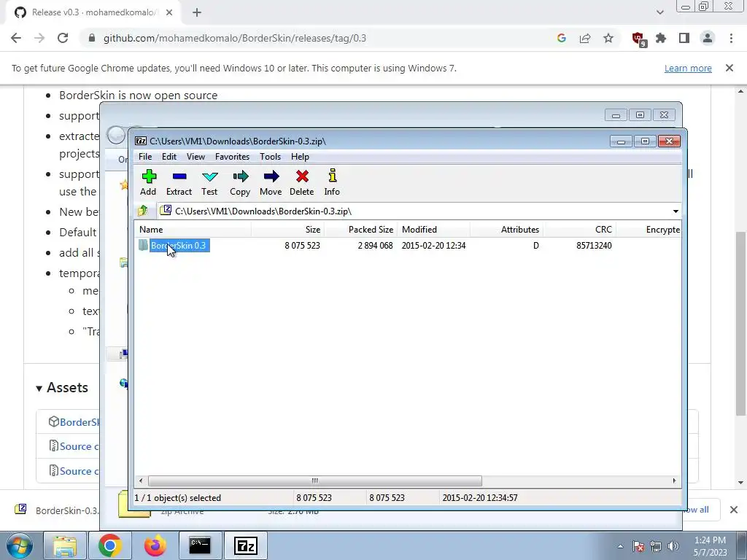Click the Google icon in address bar
The image size is (747, 560).
point(562,38)
